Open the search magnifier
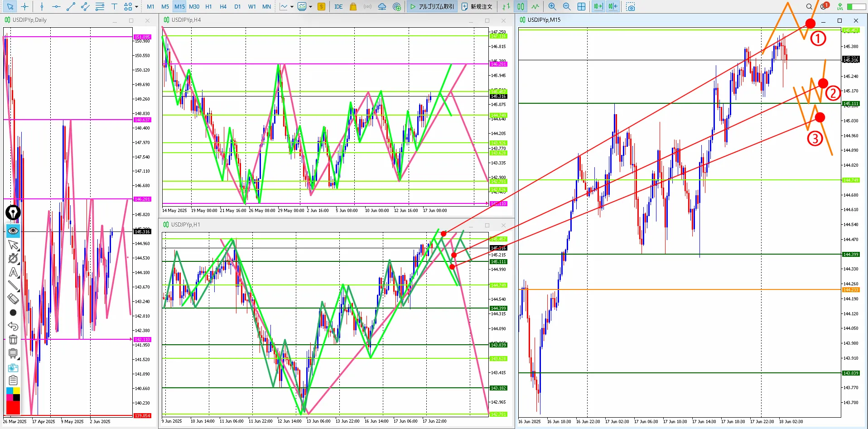This screenshot has width=868, height=429. [809, 6]
